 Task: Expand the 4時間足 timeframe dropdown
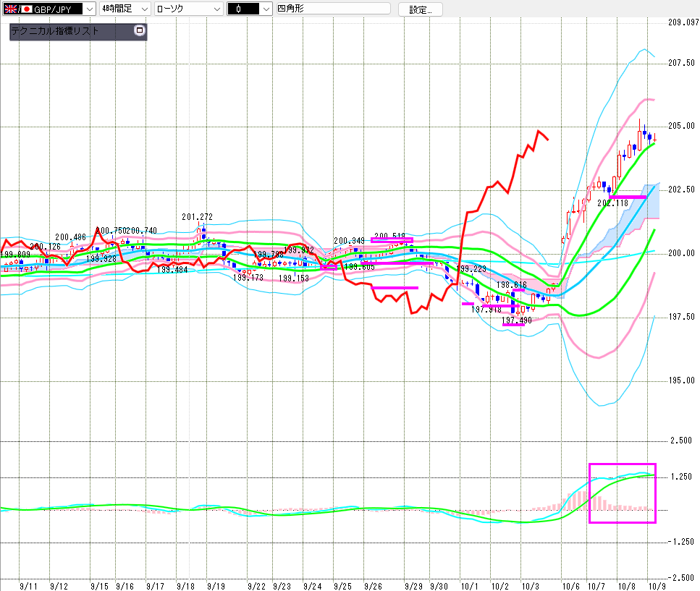[143, 9]
